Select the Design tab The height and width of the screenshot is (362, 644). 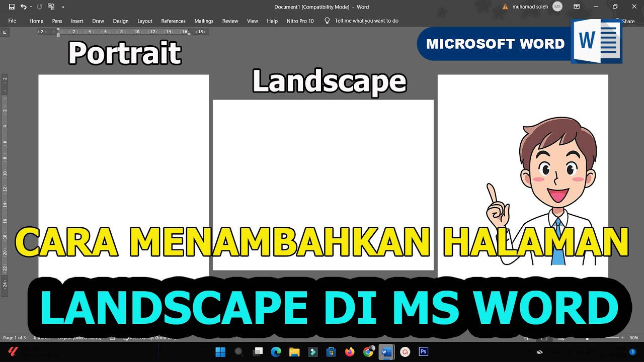[x=121, y=21]
